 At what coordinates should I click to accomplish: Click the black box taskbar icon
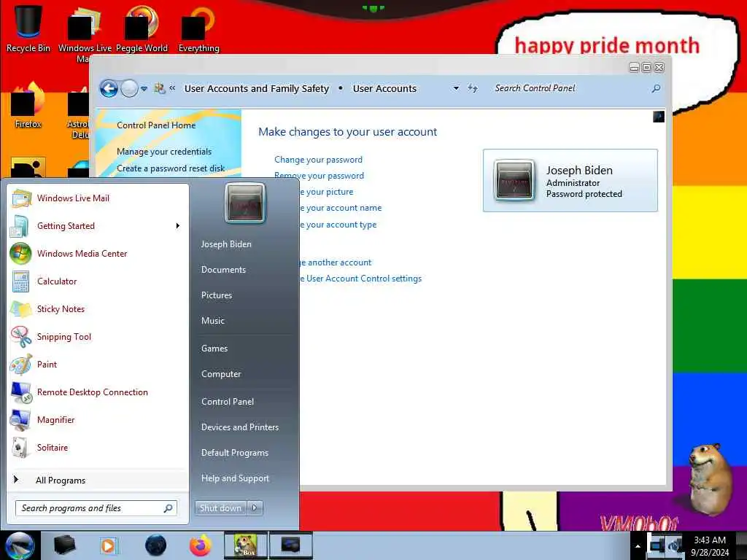tap(65, 545)
